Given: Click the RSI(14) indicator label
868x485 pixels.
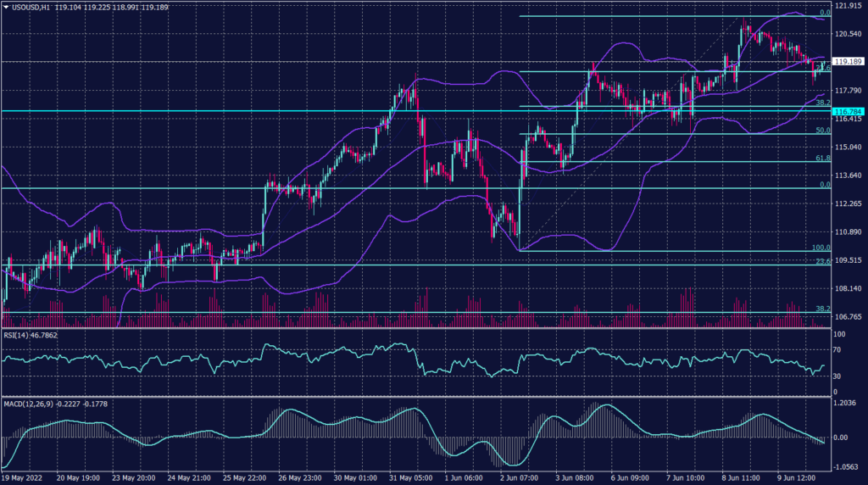Looking at the screenshot, I should [x=20, y=336].
